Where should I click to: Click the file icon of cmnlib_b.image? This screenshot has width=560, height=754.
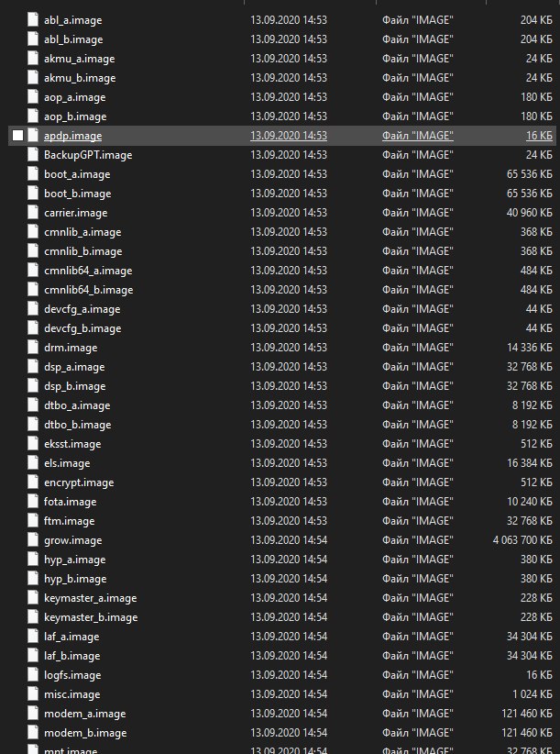point(33,251)
